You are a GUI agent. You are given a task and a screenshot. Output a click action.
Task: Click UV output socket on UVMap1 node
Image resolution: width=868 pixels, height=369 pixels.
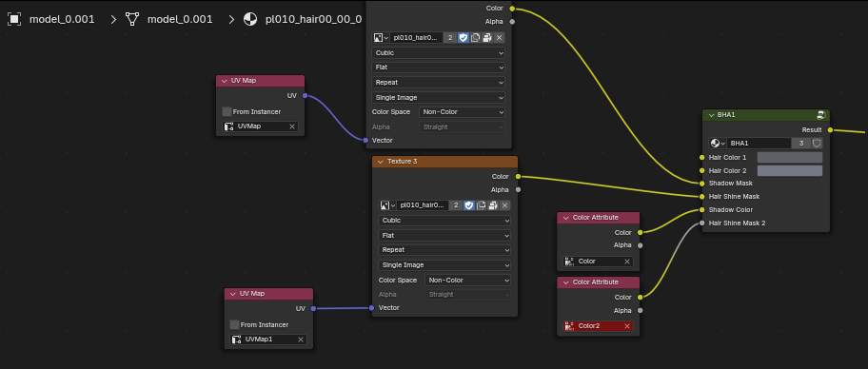[313, 309]
